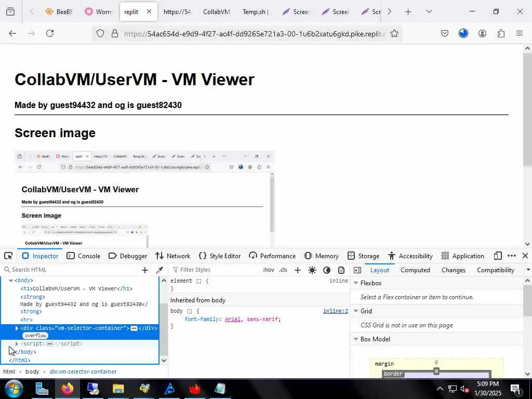The width and height of the screenshot is (532, 399).
Task: Open Firefox View icon in tab bar
Action: pos(10,11)
